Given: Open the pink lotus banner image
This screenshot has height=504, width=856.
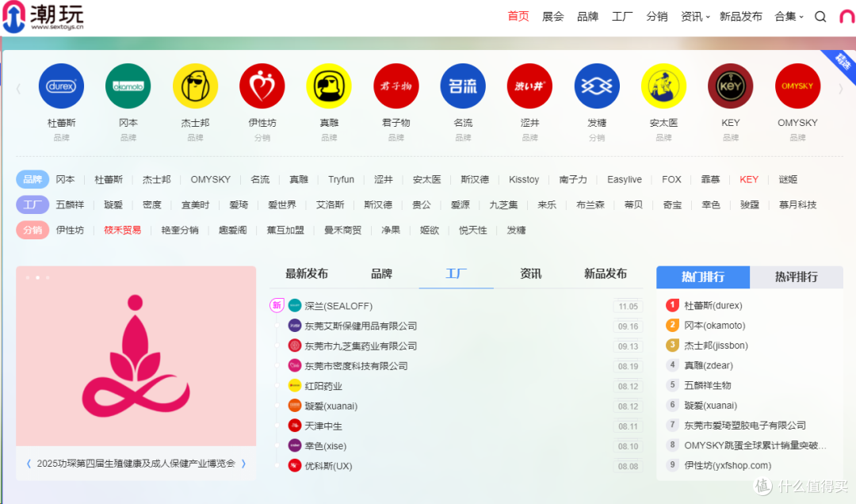Looking at the screenshot, I should tap(136, 356).
